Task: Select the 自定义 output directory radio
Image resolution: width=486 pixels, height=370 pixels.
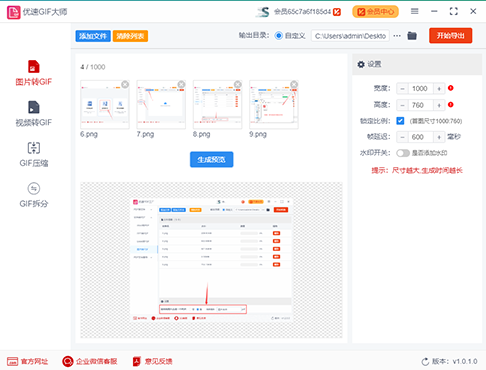Action: [279, 36]
